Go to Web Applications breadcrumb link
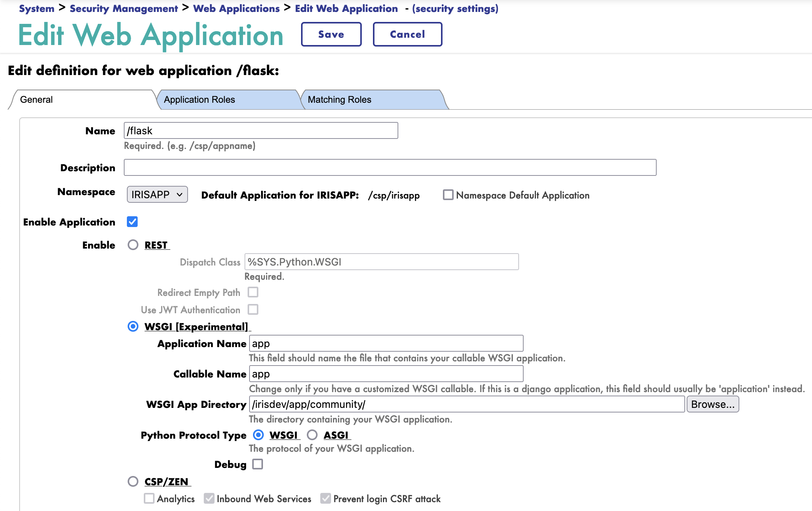The image size is (812, 511). 236,8
